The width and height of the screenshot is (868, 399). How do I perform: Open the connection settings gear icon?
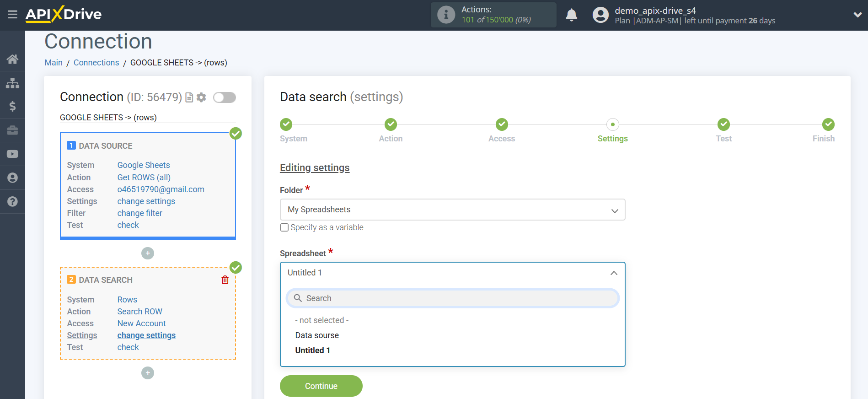(201, 97)
